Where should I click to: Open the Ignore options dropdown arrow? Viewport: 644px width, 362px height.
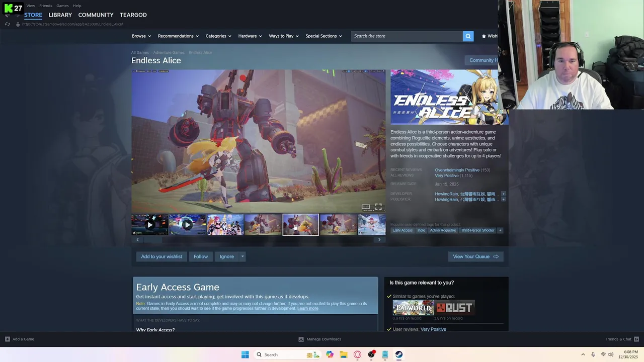point(242,256)
